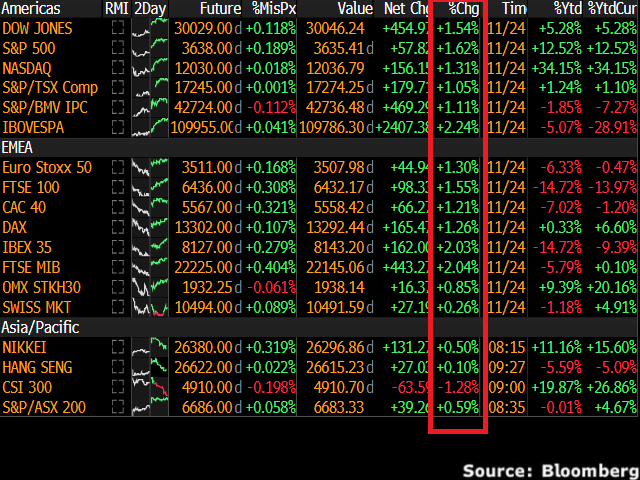Tick the RMI checkbox for FTSE MIB

coord(118,267)
